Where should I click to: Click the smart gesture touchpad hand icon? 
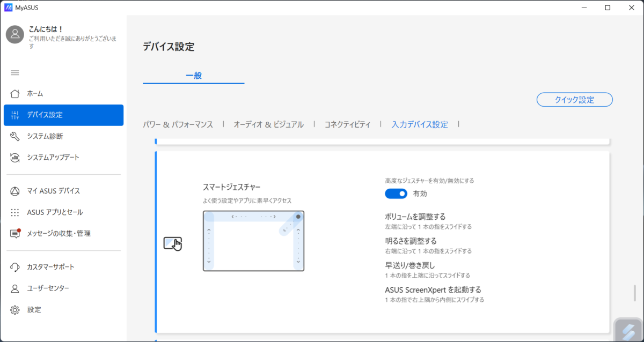(x=173, y=243)
